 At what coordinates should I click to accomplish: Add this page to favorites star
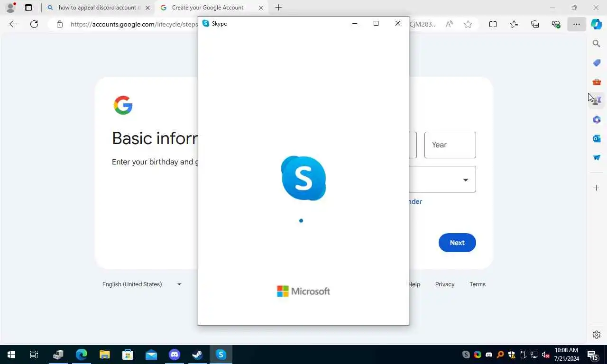point(468,24)
